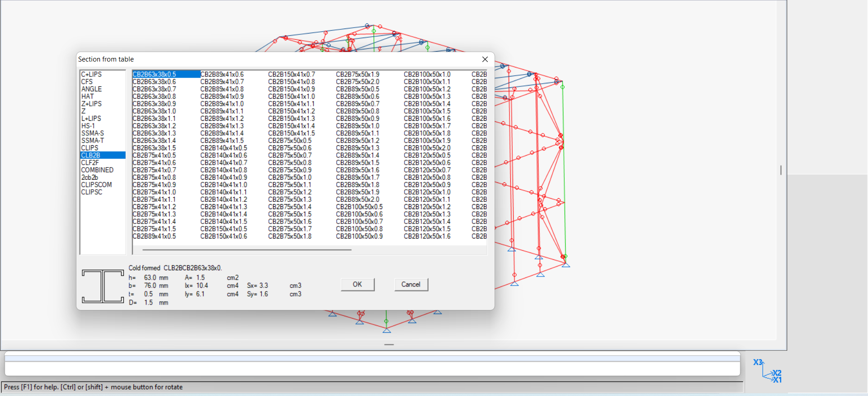Choose section CB2B140x41x0.9
Image resolution: width=868 pixels, height=396 pixels.
(224, 177)
